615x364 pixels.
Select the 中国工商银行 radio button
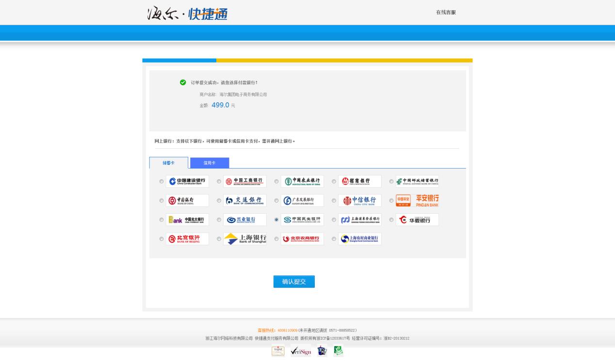pos(219,182)
